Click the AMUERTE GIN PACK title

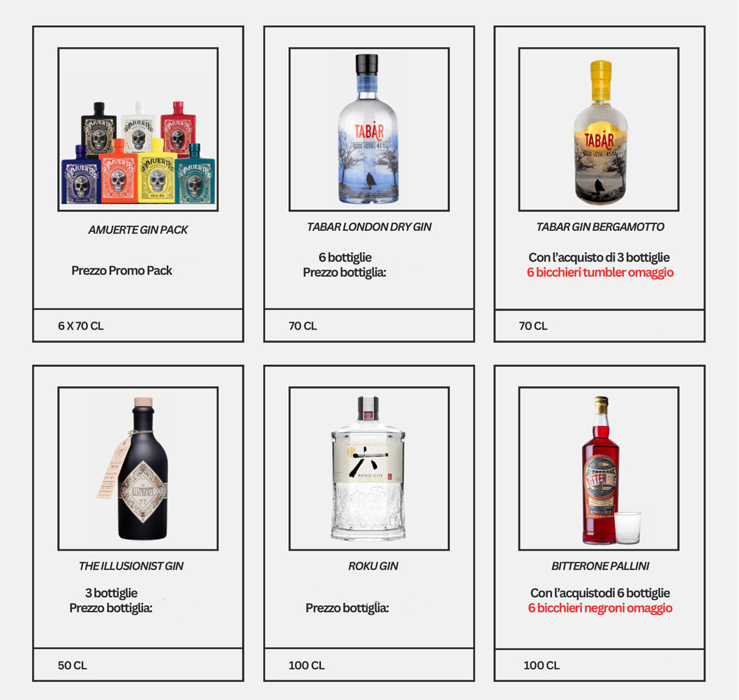pos(138,230)
